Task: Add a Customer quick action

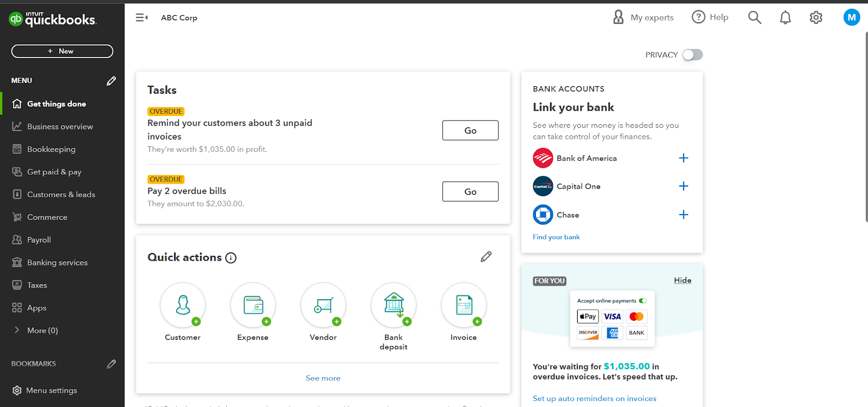Action: (183, 305)
